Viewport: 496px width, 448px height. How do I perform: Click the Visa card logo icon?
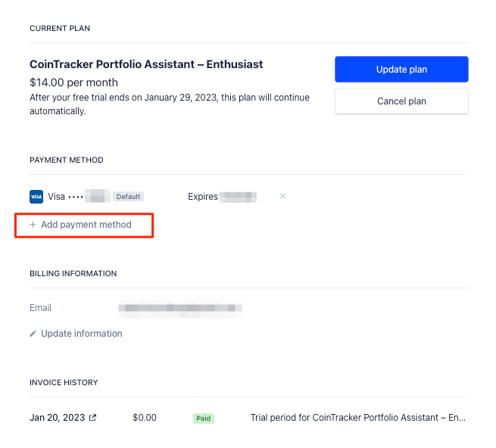(x=36, y=197)
